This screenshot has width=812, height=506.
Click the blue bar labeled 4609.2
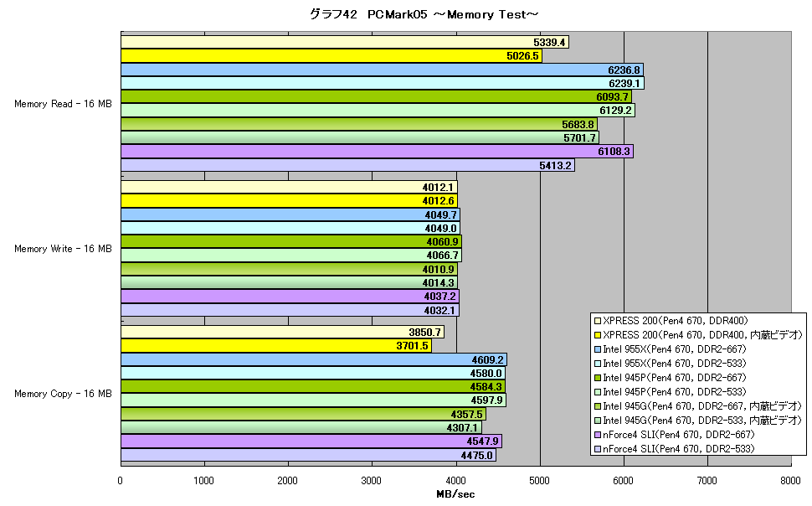[x=314, y=359]
